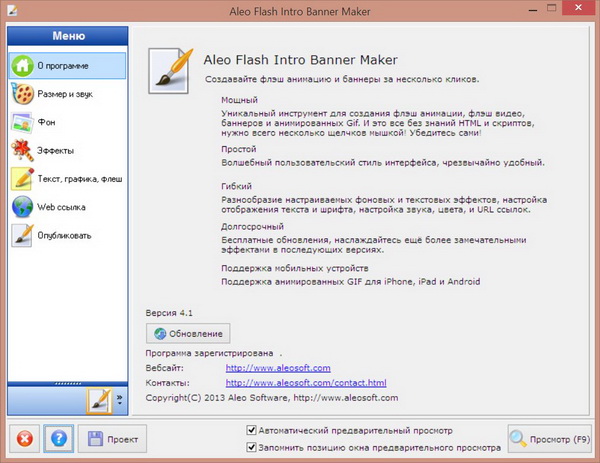This screenshot has height=463, width=600.
Task: Open the "Фон" background section
Action: 67,122
